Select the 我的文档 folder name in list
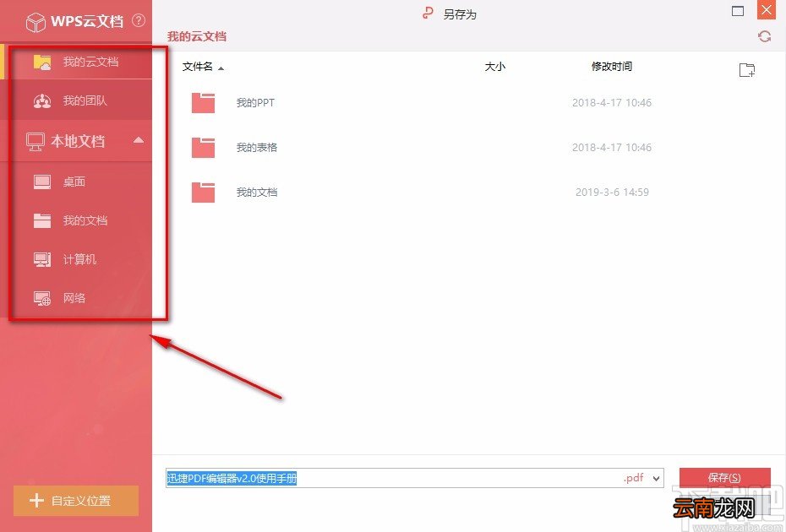 (x=257, y=192)
